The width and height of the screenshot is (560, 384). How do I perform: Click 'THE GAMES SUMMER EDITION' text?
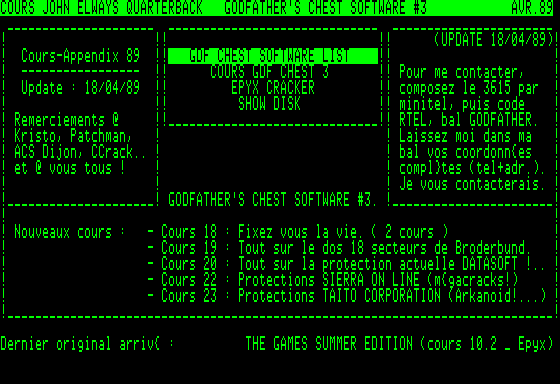(329, 344)
